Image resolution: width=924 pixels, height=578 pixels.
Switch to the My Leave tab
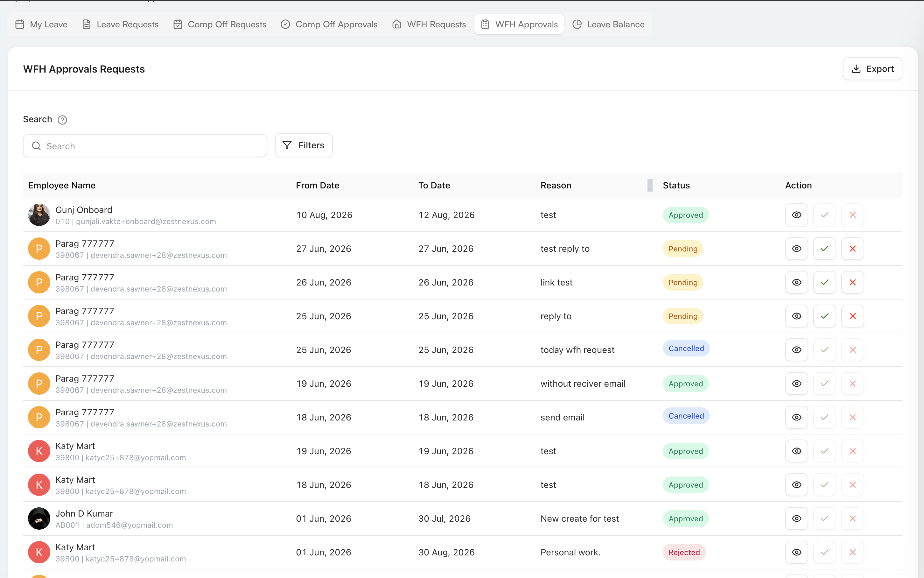pyautogui.click(x=41, y=25)
